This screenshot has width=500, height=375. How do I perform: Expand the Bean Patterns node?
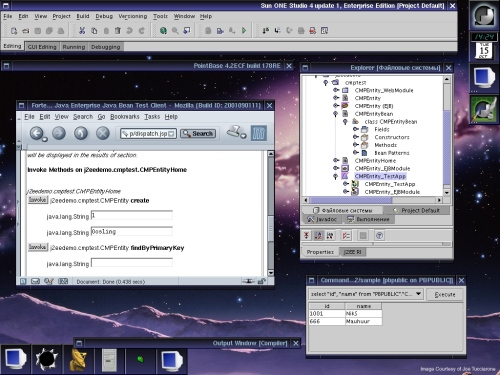point(356,153)
